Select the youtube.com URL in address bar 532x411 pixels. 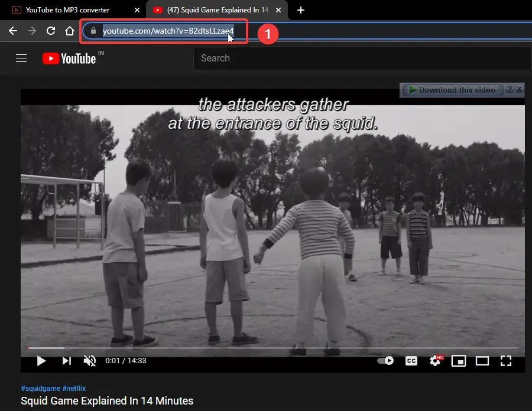click(168, 31)
